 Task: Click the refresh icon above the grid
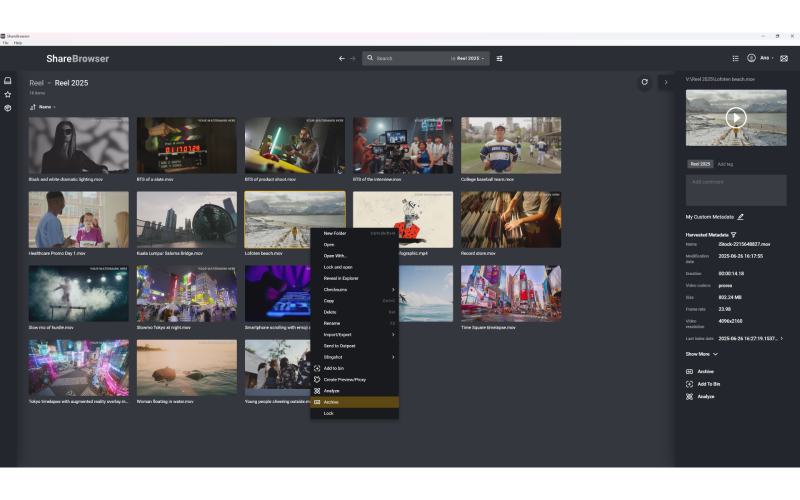pos(645,82)
